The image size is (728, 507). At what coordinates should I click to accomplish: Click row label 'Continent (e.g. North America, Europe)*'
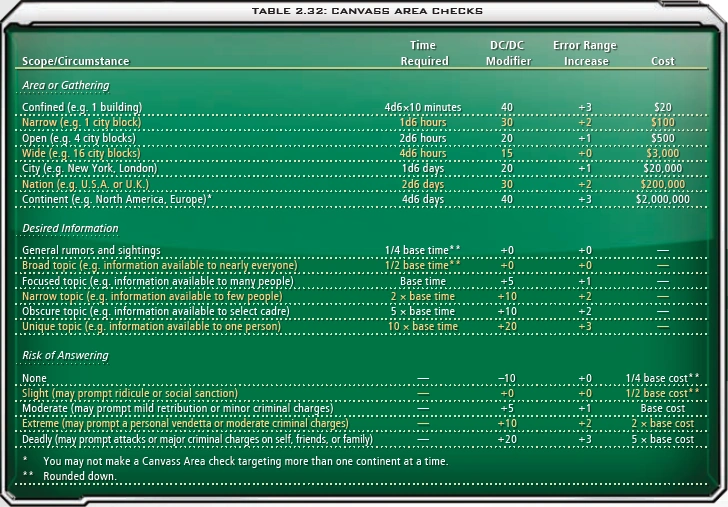pos(117,199)
